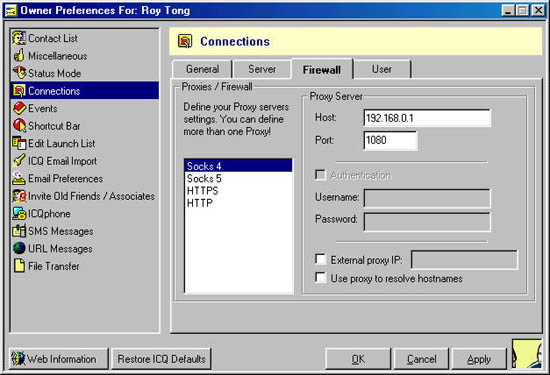This screenshot has height=375, width=550.
Task: Click the Username input field
Action: (427, 198)
